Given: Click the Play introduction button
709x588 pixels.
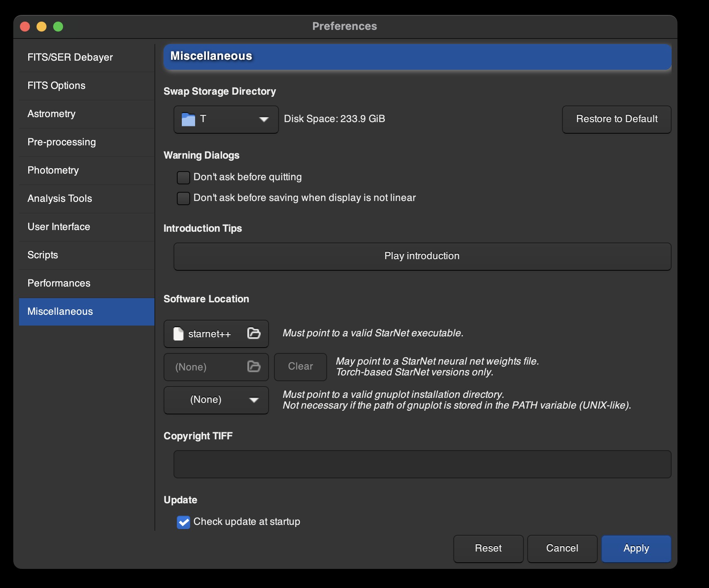Looking at the screenshot, I should (x=422, y=257).
